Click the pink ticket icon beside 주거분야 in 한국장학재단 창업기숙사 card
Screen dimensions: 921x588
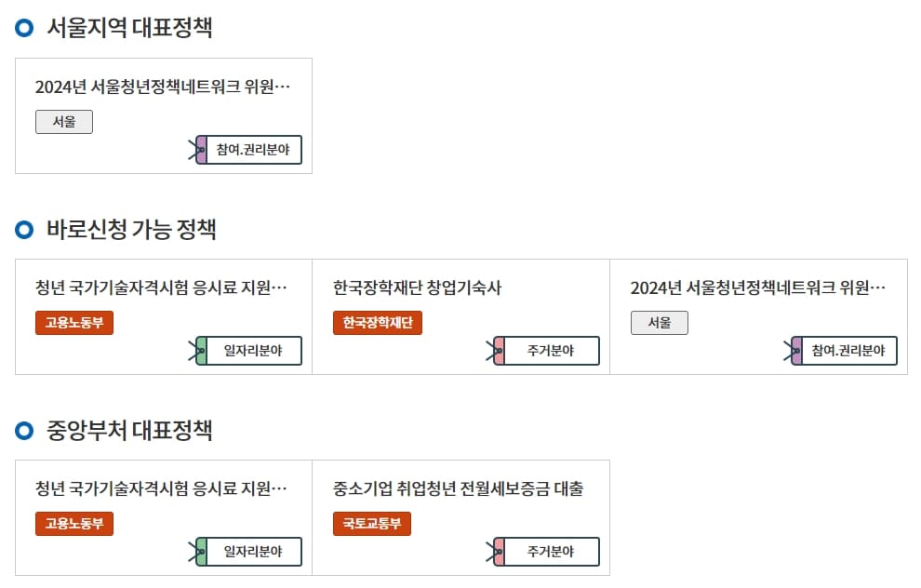(498, 351)
